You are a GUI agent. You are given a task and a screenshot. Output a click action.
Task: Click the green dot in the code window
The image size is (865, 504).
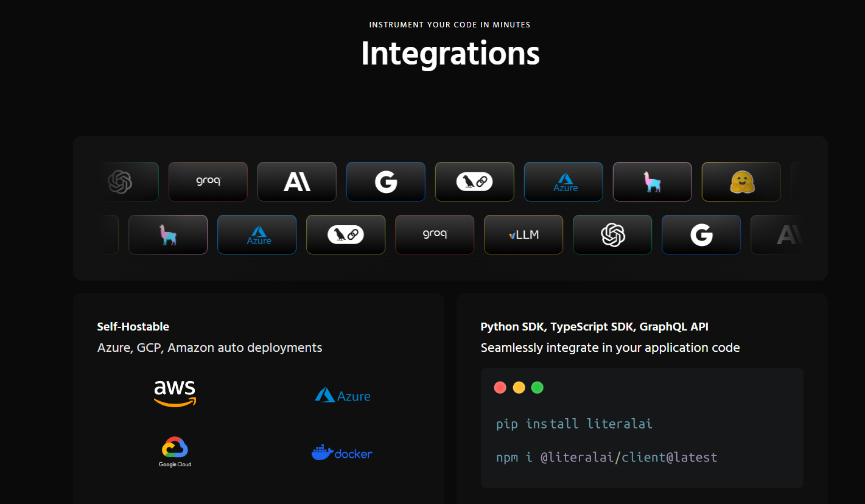(537, 388)
